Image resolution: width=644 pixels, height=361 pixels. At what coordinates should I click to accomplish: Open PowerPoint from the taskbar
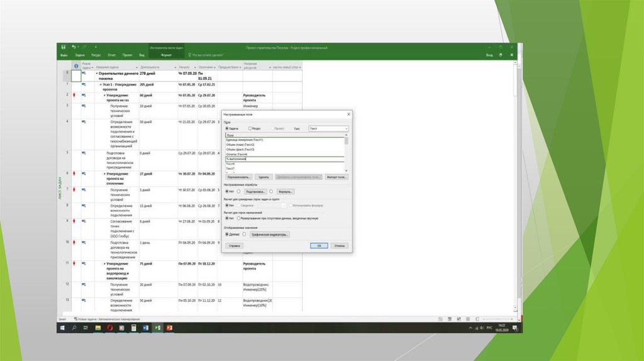click(169, 328)
